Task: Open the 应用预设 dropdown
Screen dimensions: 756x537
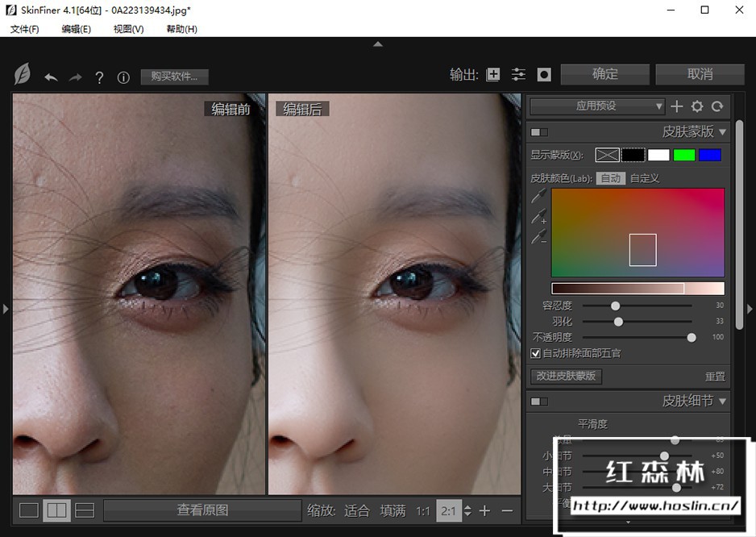Action: tap(597, 106)
